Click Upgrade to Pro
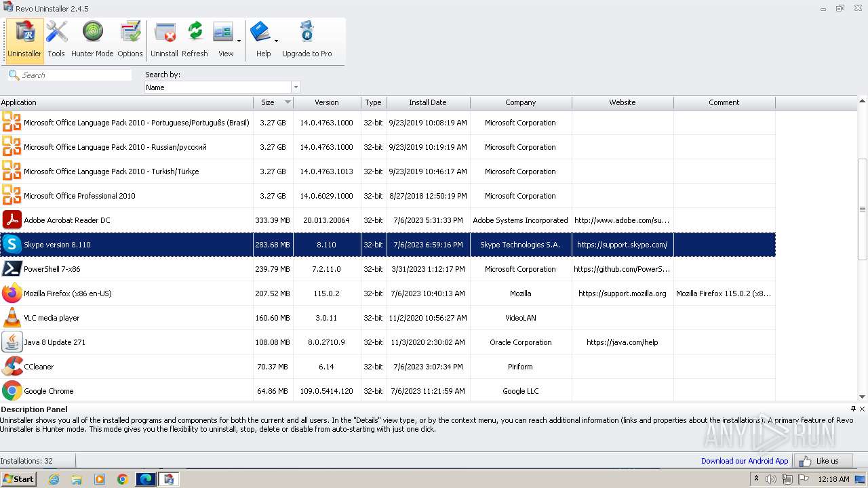868x488 pixels. (x=307, y=40)
